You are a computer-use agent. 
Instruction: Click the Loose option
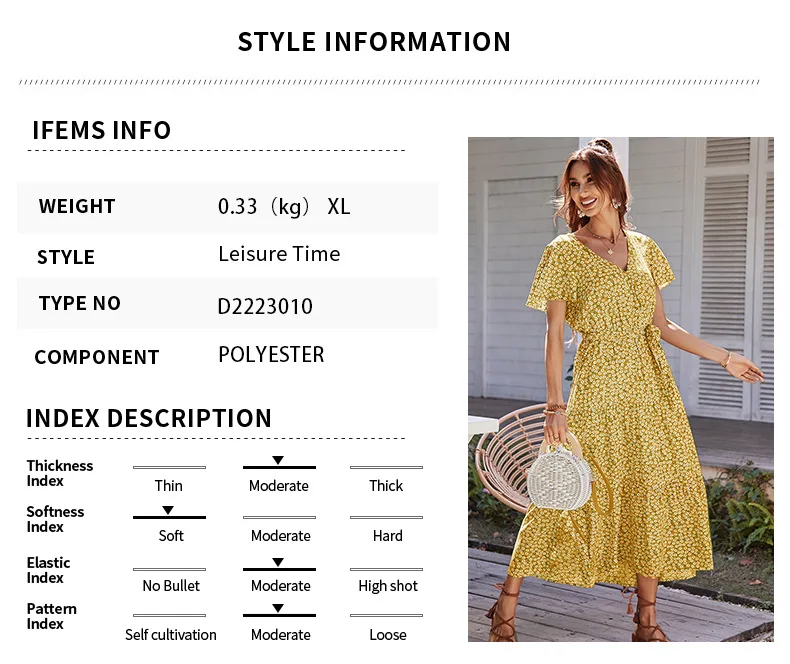[x=387, y=635]
